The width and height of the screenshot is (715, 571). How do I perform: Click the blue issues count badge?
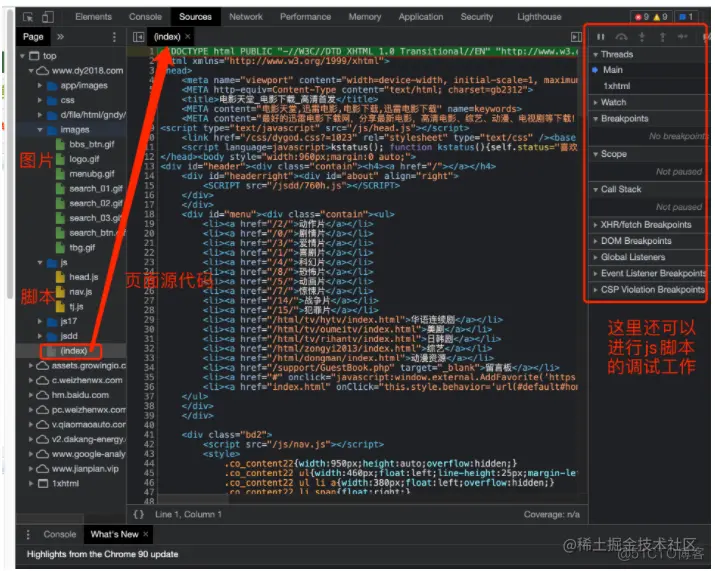[686, 17]
